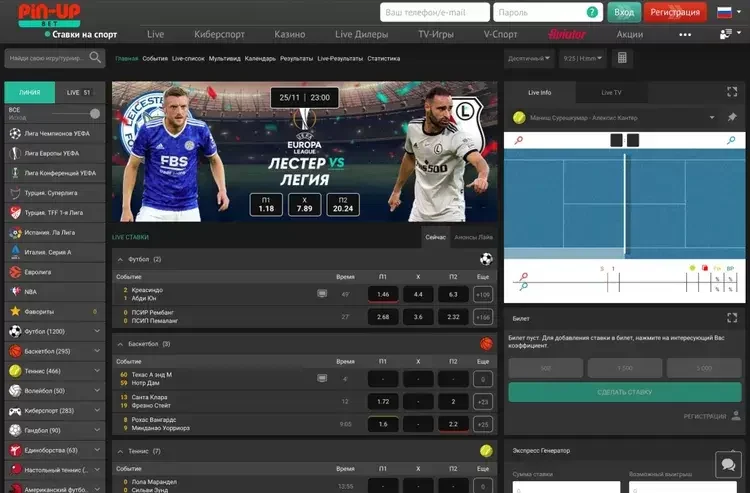
Task: Click the search magnifier icon
Action: coord(95,58)
